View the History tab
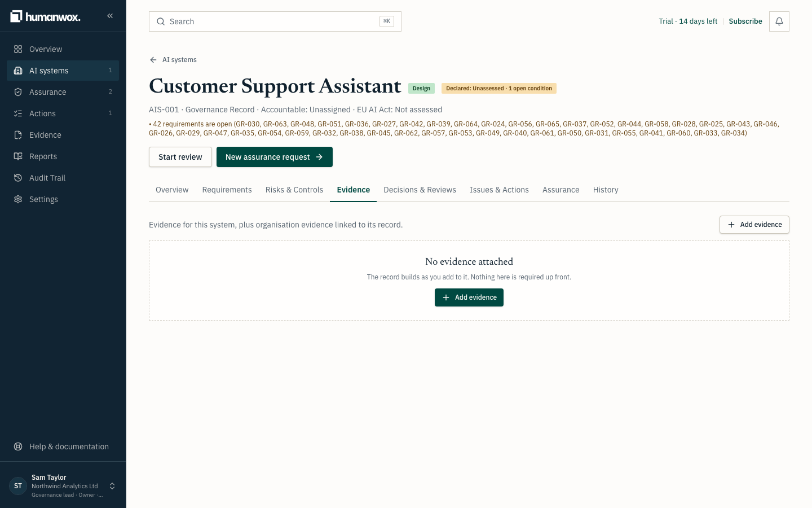The height and width of the screenshot is (508, 812). click(x=606, y=190)
